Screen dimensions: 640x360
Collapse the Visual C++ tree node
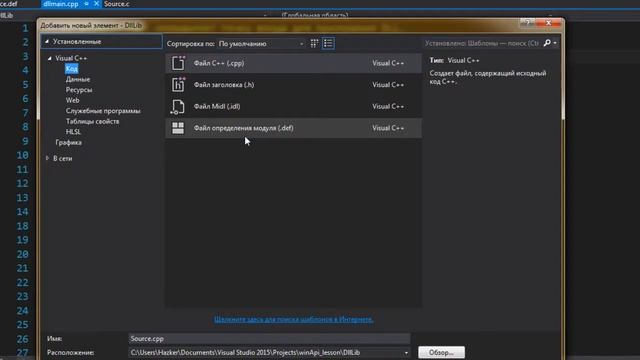(49, 58)
